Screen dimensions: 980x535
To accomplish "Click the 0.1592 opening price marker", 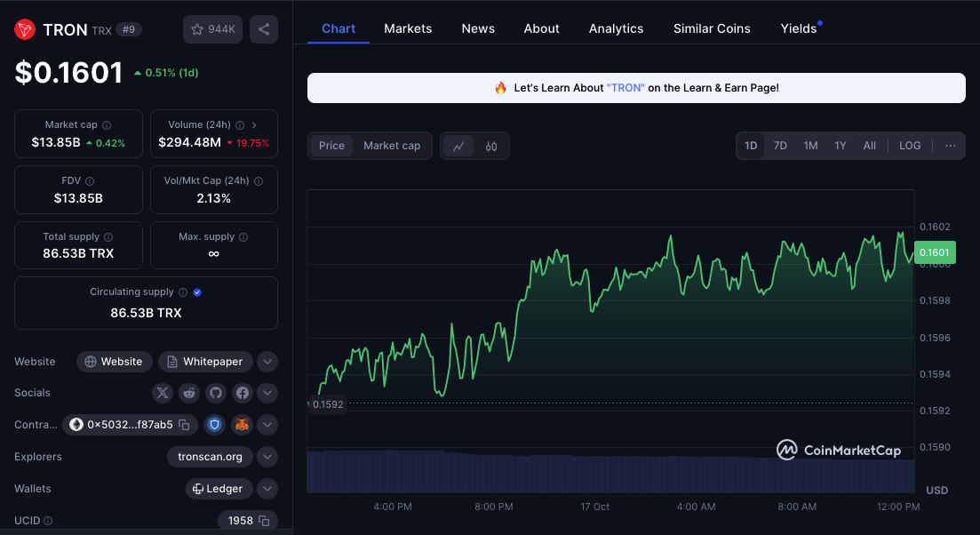I will coord(328,404).
